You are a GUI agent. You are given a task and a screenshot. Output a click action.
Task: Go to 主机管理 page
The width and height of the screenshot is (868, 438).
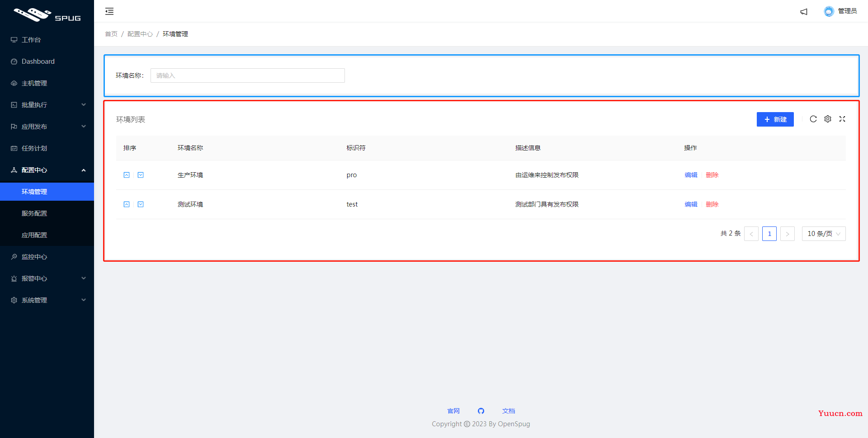coord(47,83)
